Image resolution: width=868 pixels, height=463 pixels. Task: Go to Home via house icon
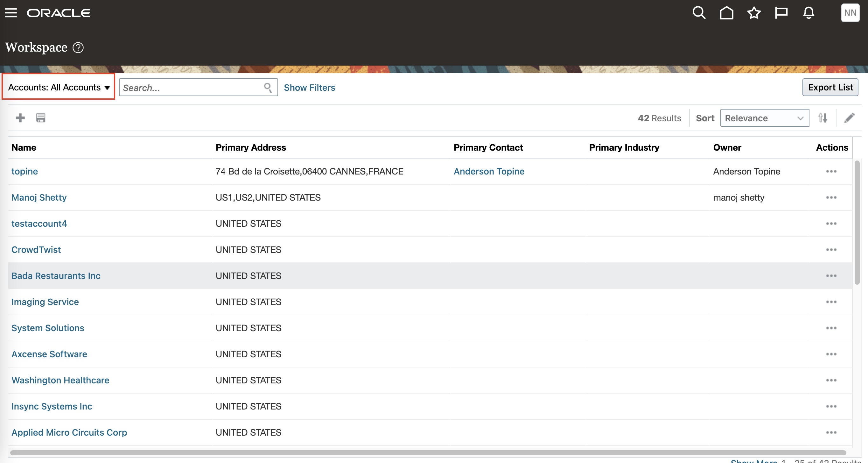(726, 13)
